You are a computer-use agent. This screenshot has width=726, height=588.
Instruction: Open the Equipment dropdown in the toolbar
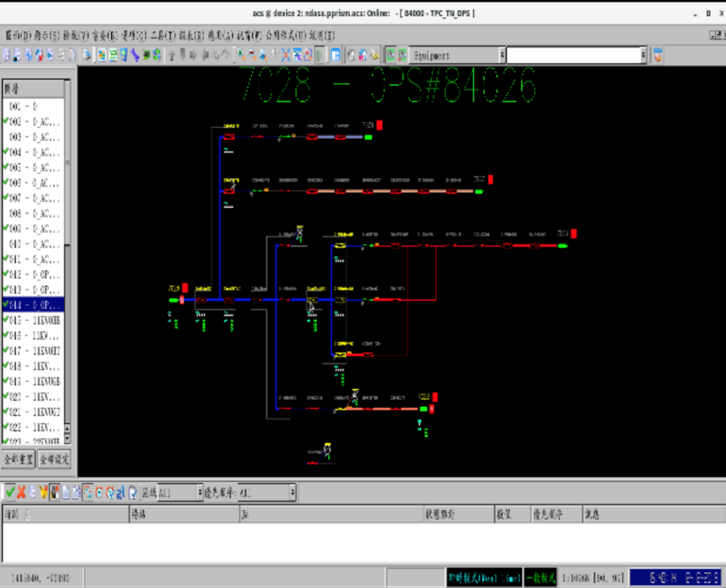502,56
